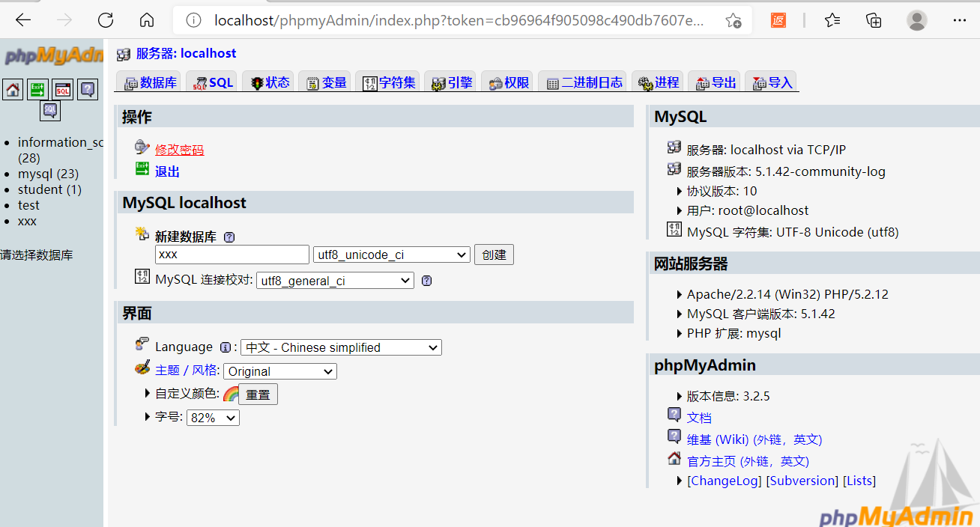This screenshot has width=980, height=527.
Task: Click the rainbow custom color icon
Action: pos(231,394)
